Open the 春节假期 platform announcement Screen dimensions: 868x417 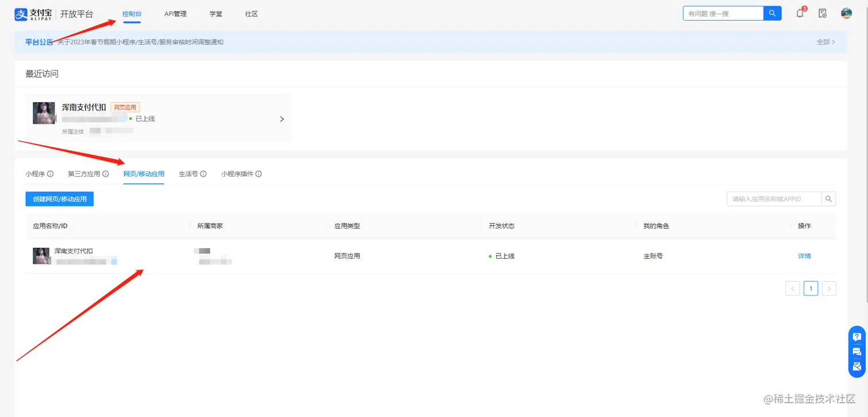tap(141, 42)
